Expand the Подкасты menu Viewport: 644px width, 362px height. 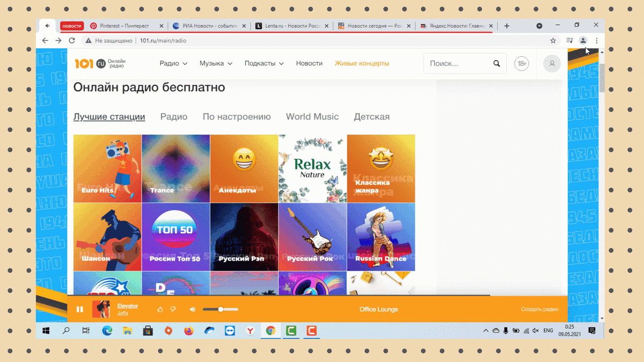pyautogui.click(x=264, y=63)
